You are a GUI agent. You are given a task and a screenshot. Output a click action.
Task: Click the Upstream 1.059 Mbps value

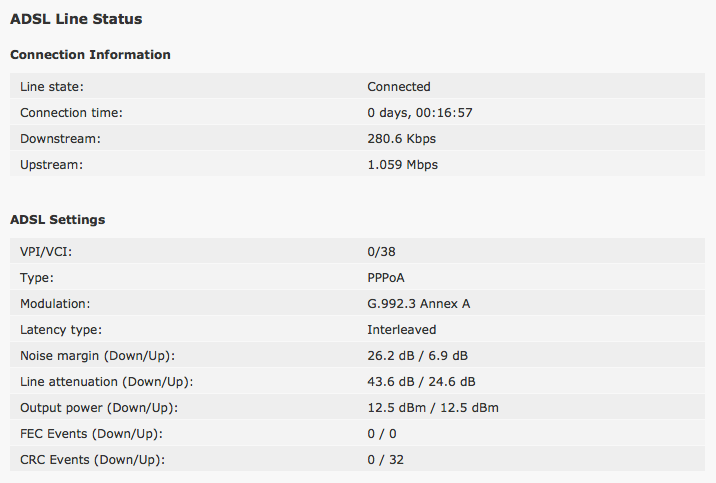402,165
